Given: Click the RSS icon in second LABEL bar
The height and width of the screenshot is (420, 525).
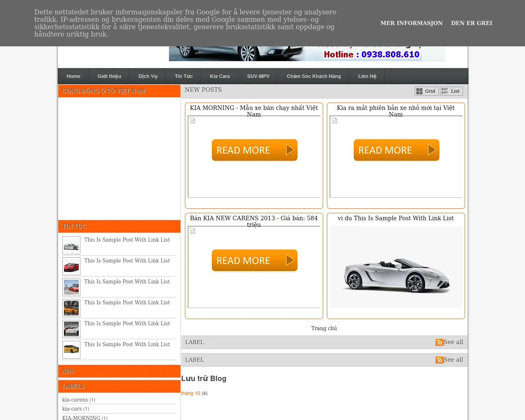Looking at the screenshot, I should (439, 360).
